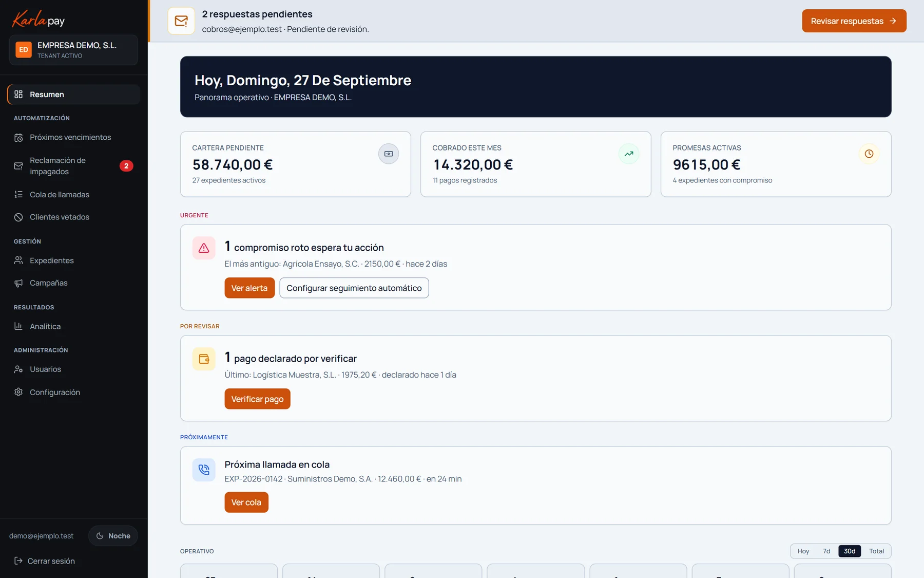Click the Cerrar sesión logout icon
The image size is (924, 578).
click(x=18, y=561)
